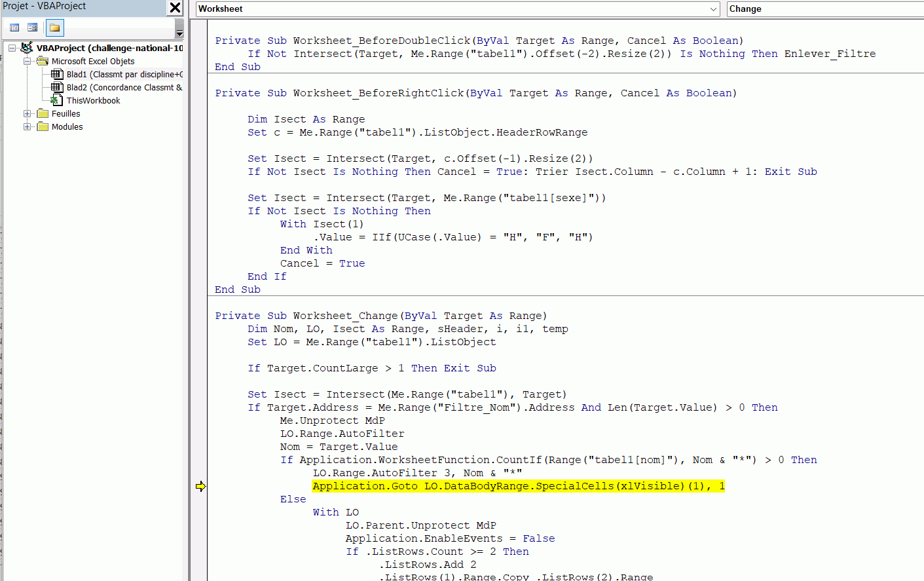Click "If .ListRows.Count >= 2 Then" line

click(x=437, y=552)
